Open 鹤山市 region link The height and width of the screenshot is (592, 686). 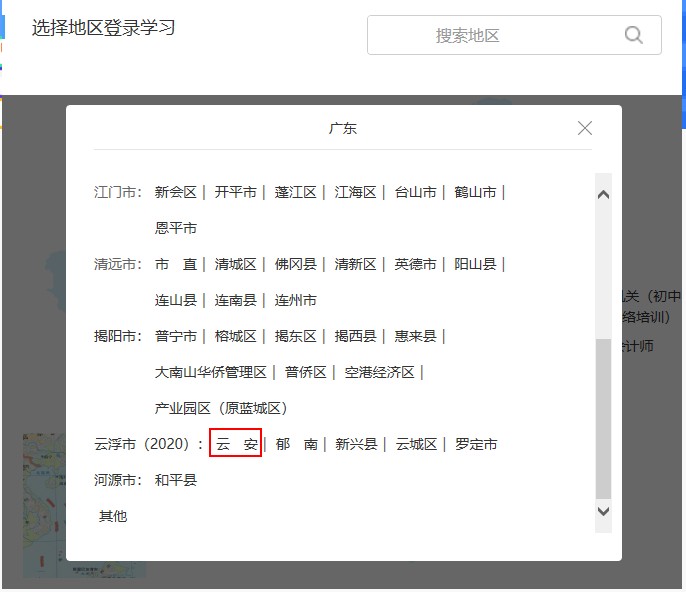[475, 192]
